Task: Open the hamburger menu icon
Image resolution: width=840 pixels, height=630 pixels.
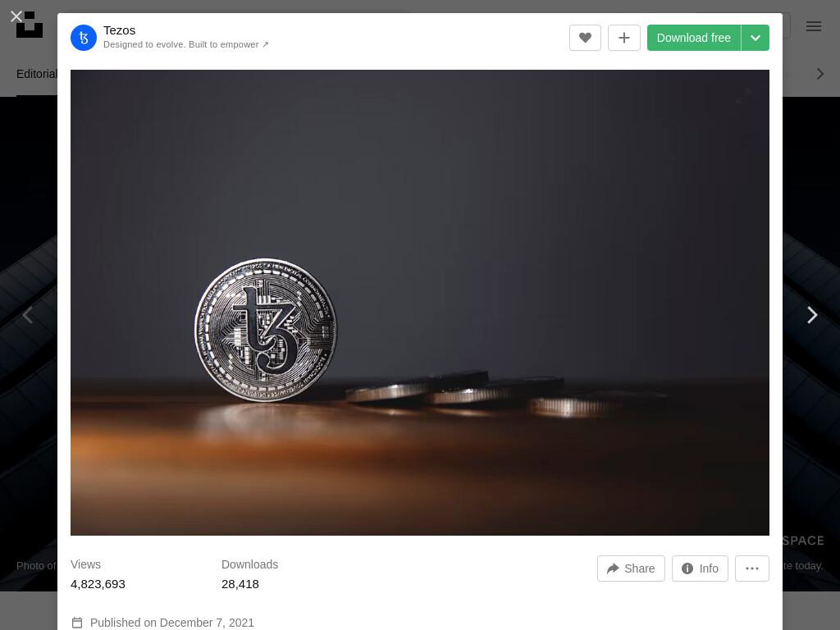Action: pos(813,26)
